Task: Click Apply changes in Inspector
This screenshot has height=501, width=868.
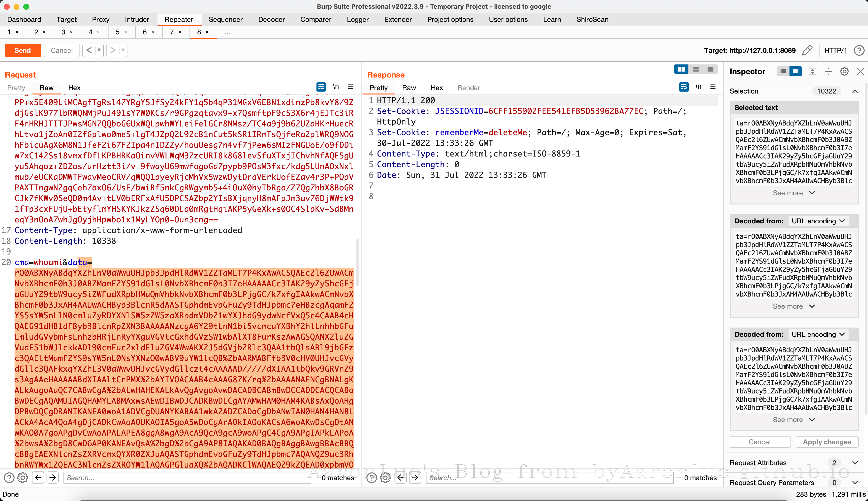Action: coord(827,442)
